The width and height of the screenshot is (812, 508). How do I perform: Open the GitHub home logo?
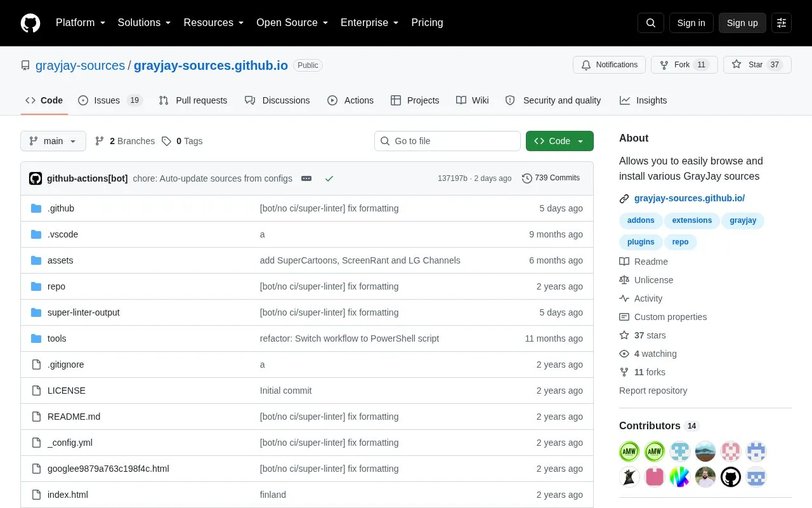pos(30,23)
